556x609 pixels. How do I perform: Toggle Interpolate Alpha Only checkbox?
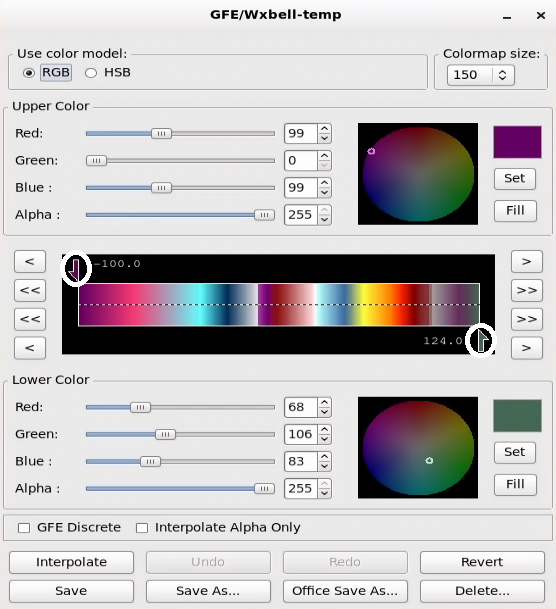pos(142,528)
